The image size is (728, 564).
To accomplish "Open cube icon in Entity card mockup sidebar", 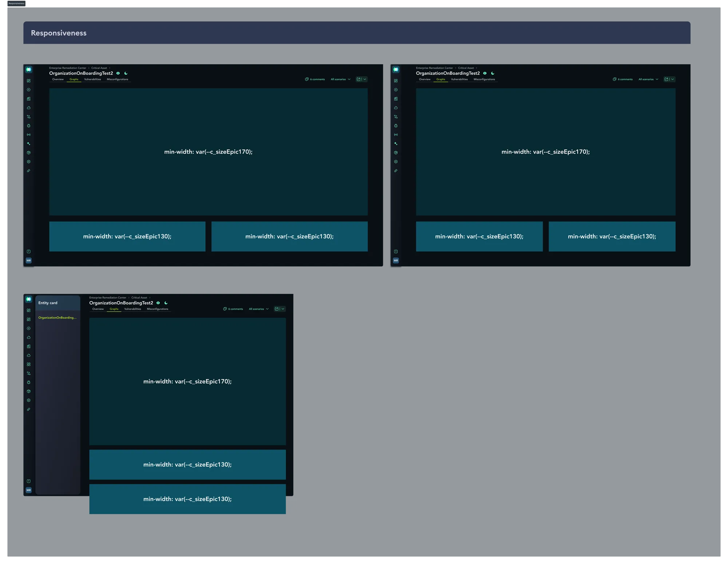I will click(29, 392).
